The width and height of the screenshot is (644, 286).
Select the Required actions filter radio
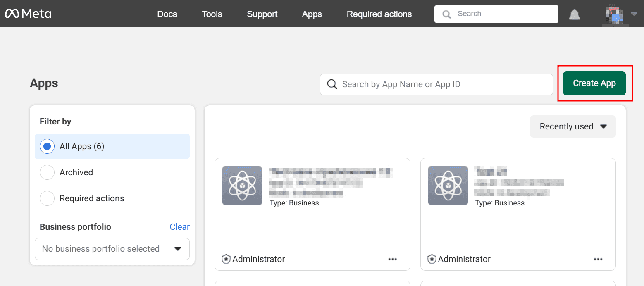47,198
